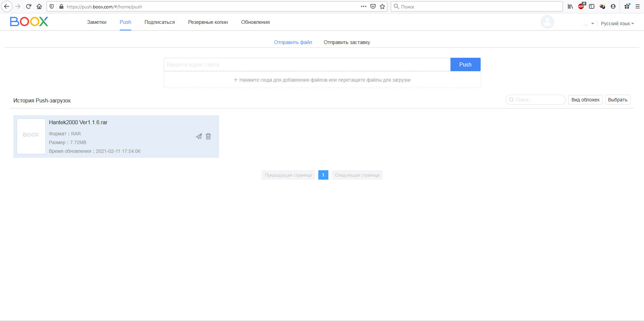Screen dimensions: 644x321
Task: Open the gift box what's new icon
Action: click(x=627, y=6)
